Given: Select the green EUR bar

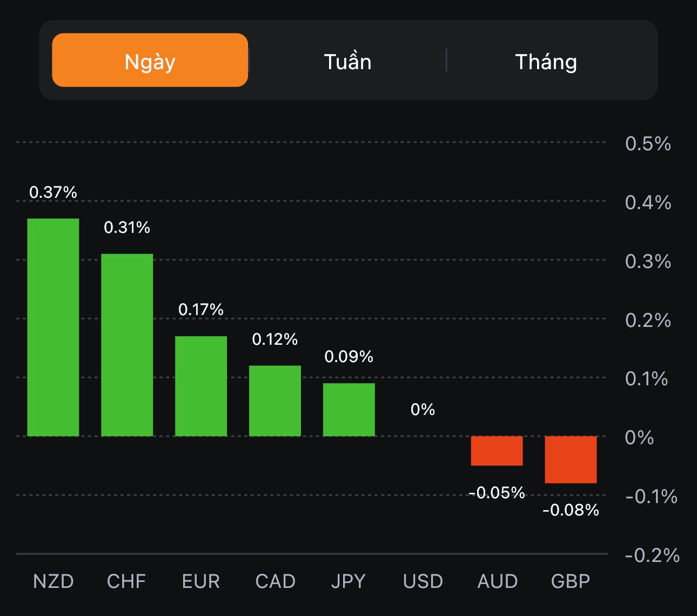Looking at the screenshot, I should 201,386.
